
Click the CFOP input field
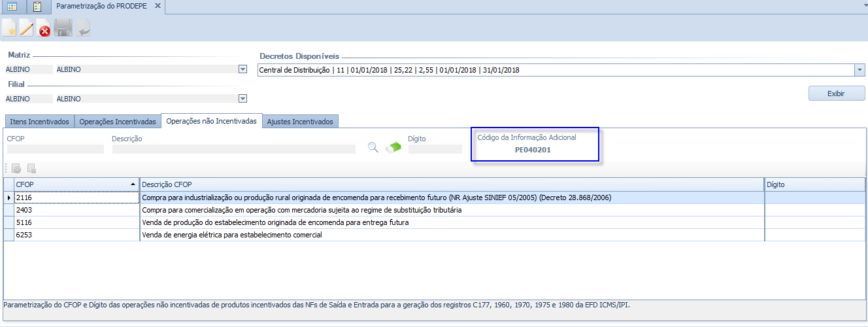55,149
